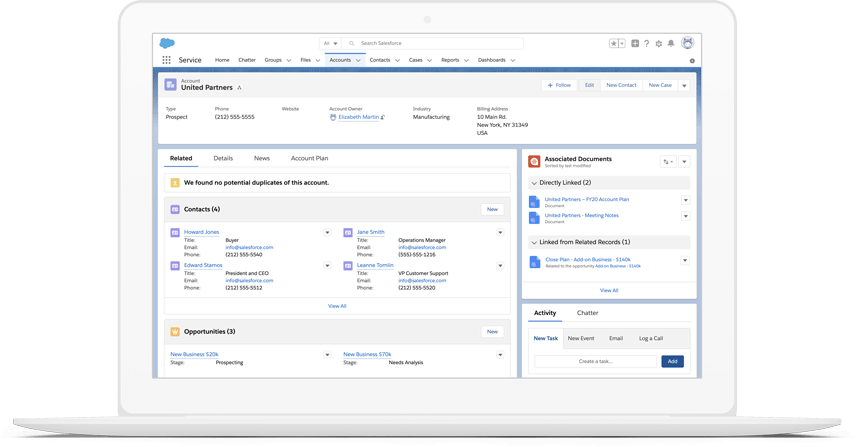Switch to the News tab
Screen dimensions: 857x447
coord(262,158)
